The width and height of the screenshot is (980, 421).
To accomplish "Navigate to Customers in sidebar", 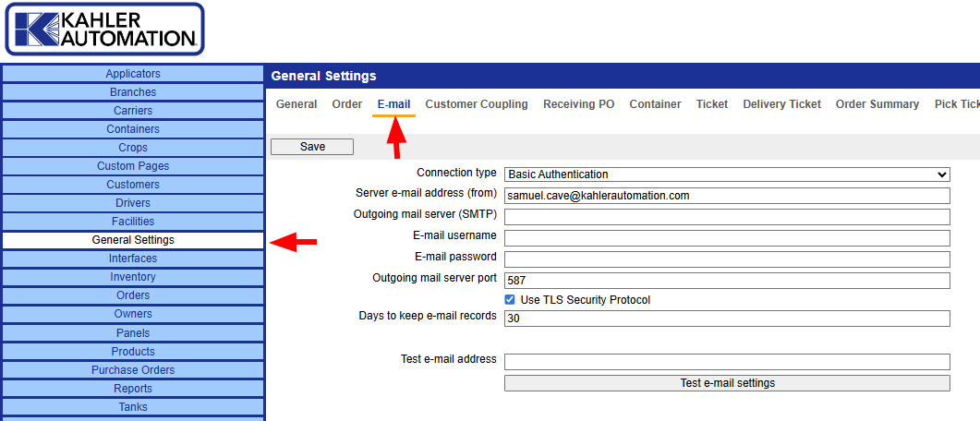I will [133, 185].
